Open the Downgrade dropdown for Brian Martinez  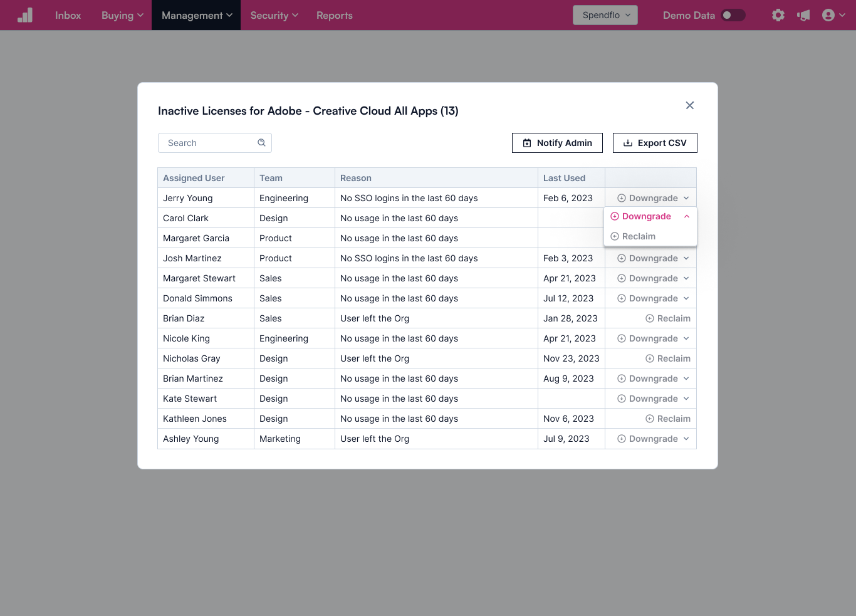pos(653,378)
